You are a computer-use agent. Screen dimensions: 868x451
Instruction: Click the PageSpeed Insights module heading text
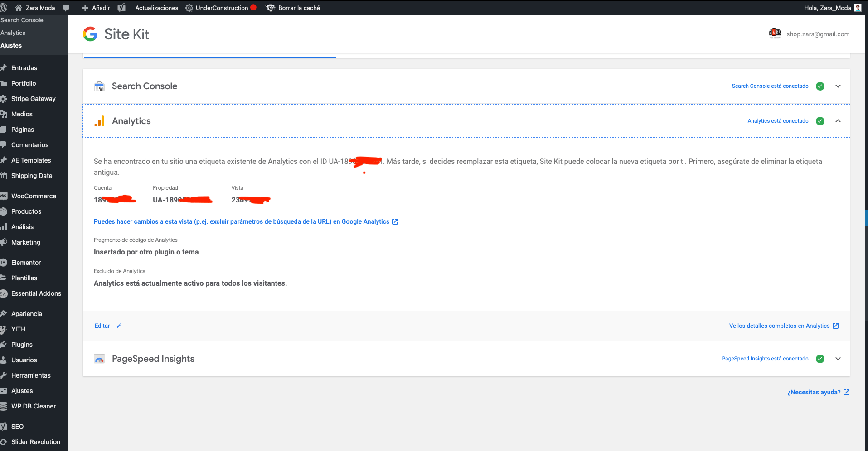coord(153,359)
